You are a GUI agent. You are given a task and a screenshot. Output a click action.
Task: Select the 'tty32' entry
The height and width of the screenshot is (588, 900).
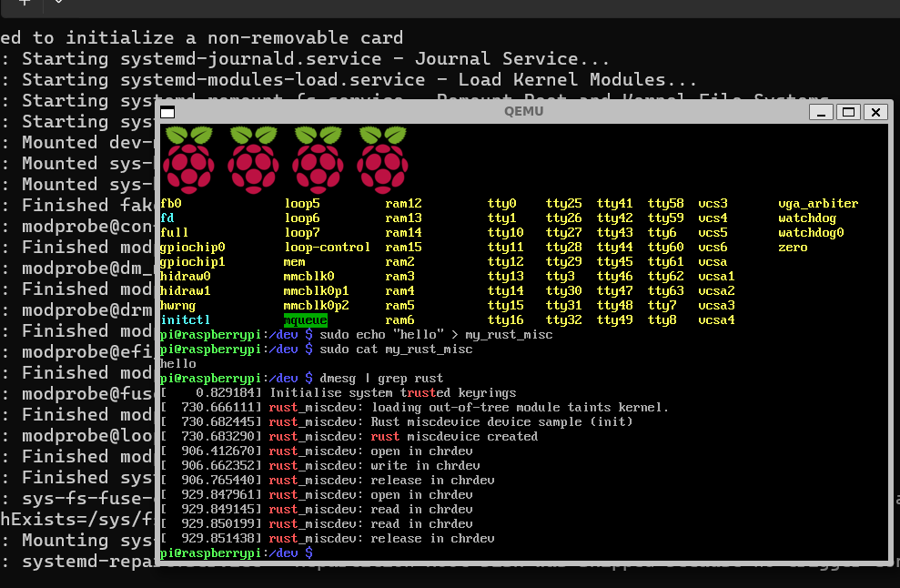coord(563,319)
